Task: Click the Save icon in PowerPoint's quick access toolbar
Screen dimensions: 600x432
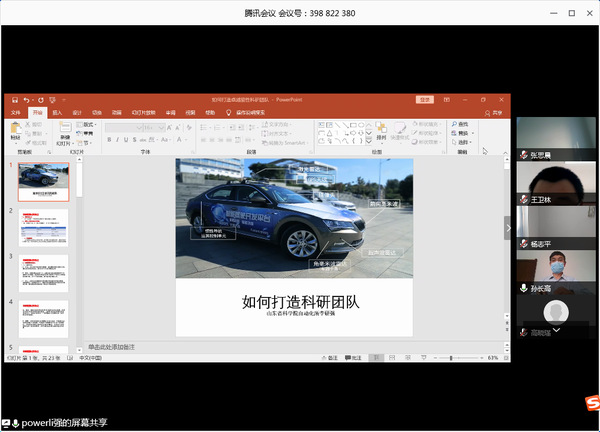Action: pyautogui.click(x=15, y=100)
